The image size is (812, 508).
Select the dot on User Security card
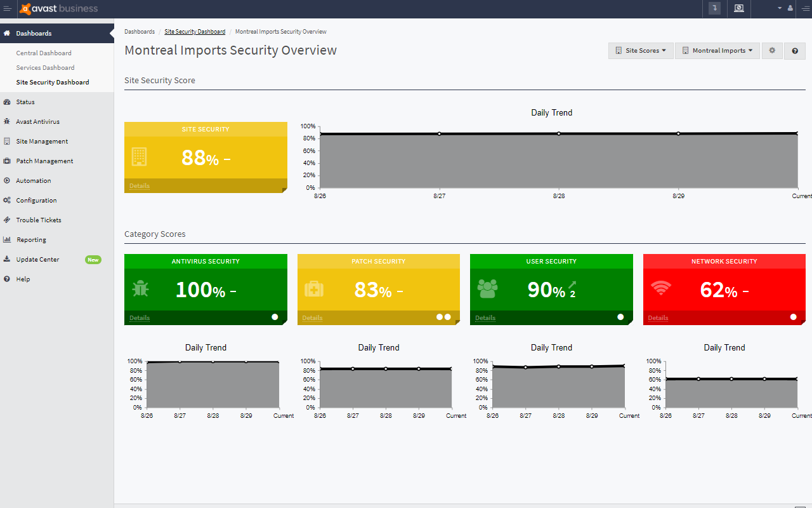[620, 316]
